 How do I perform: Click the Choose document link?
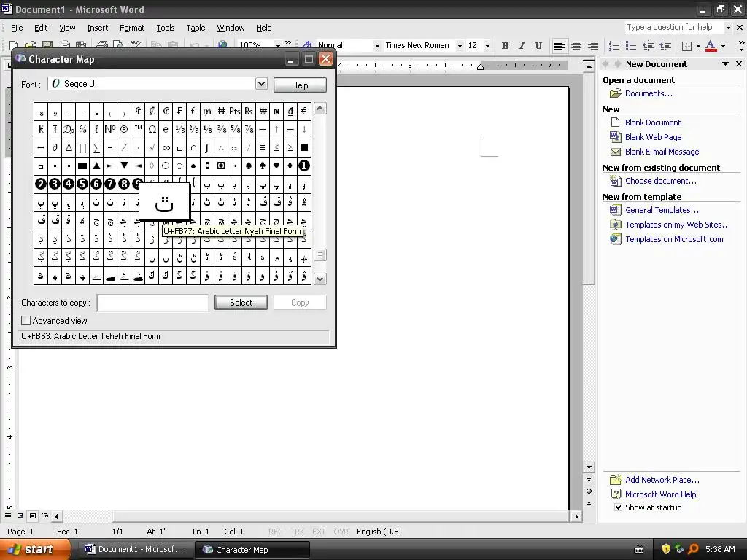(660, 181)
